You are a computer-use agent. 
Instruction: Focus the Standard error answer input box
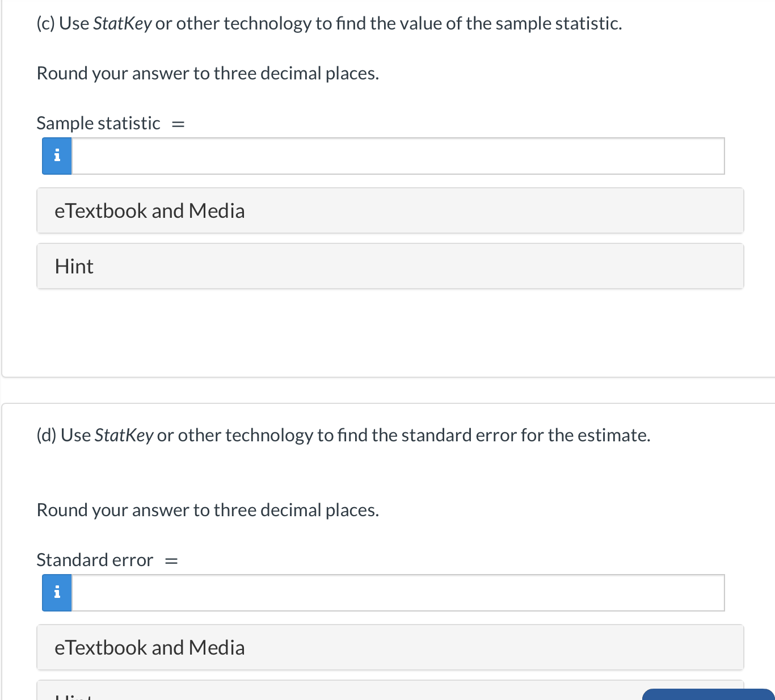(x=398, y=593)
